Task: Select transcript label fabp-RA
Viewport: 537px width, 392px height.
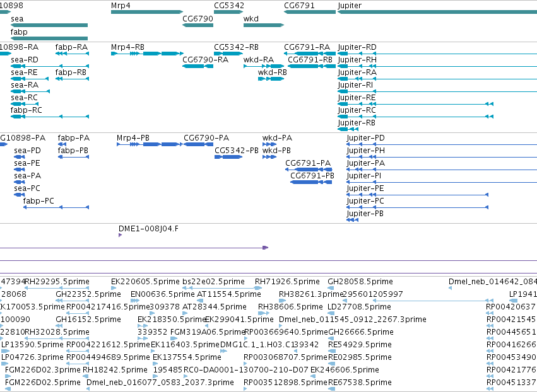Action: 71,47
